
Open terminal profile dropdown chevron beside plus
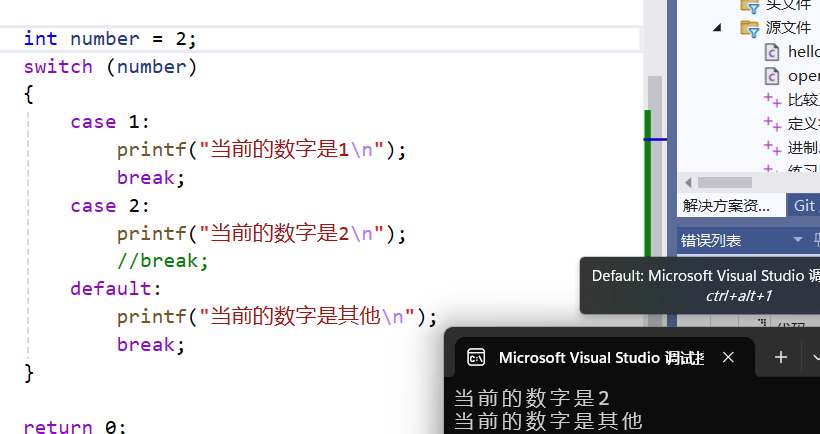point(815,358)
